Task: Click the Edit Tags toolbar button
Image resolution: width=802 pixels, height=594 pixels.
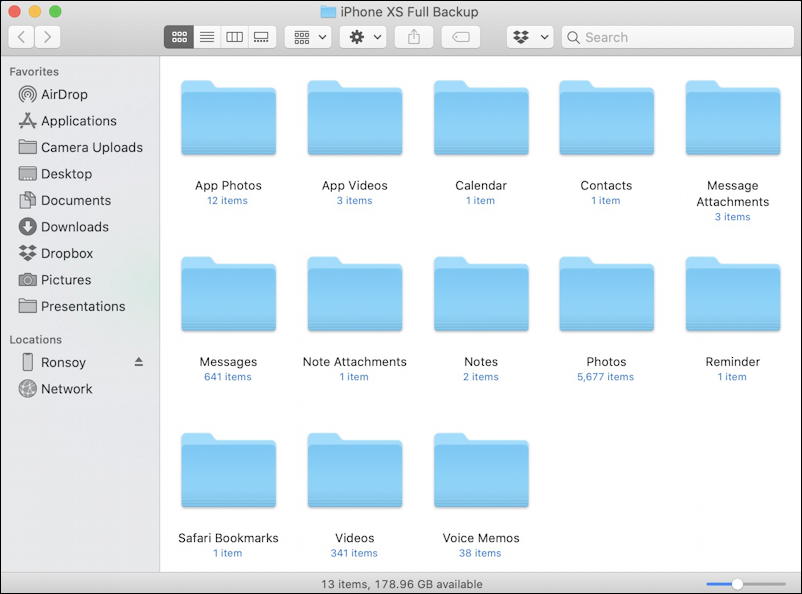Action: [x=460, y=37]
